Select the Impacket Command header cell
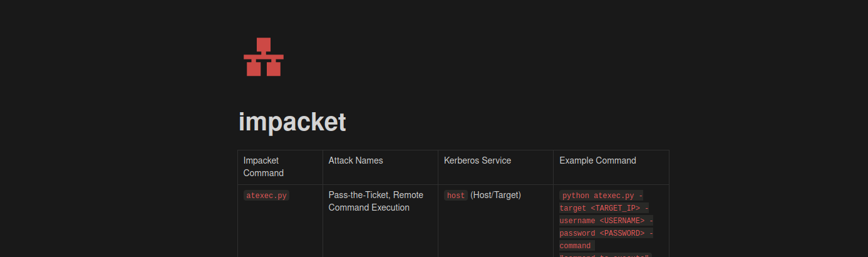The width and height of the screenshot is (868, 257). pos(263,167)
